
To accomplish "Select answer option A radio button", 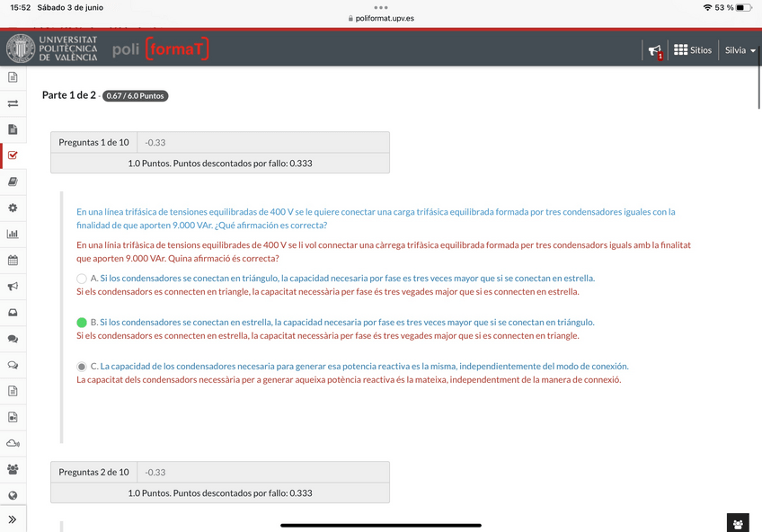I will pyautogui.click(x=82, y=279).
